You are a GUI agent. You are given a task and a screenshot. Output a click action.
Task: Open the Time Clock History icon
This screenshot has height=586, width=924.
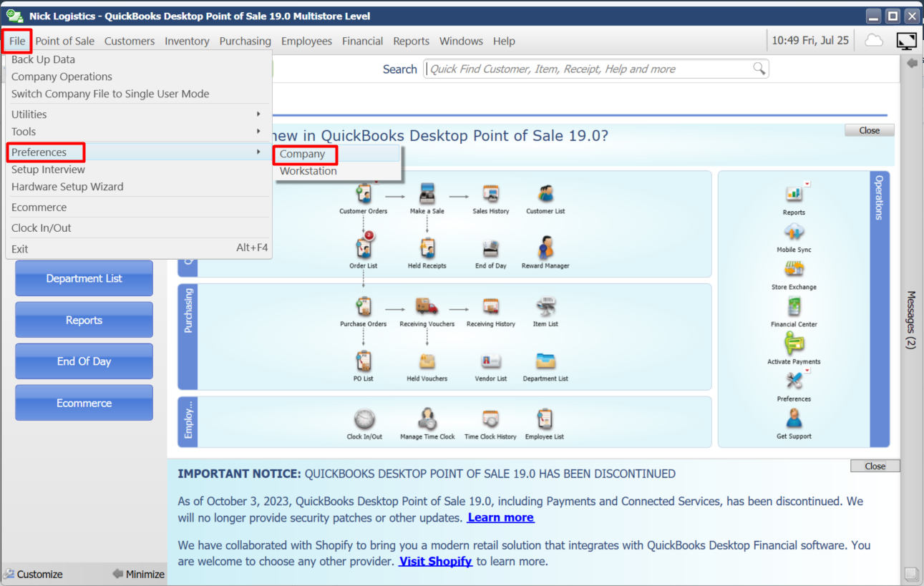tap(490, 419)
